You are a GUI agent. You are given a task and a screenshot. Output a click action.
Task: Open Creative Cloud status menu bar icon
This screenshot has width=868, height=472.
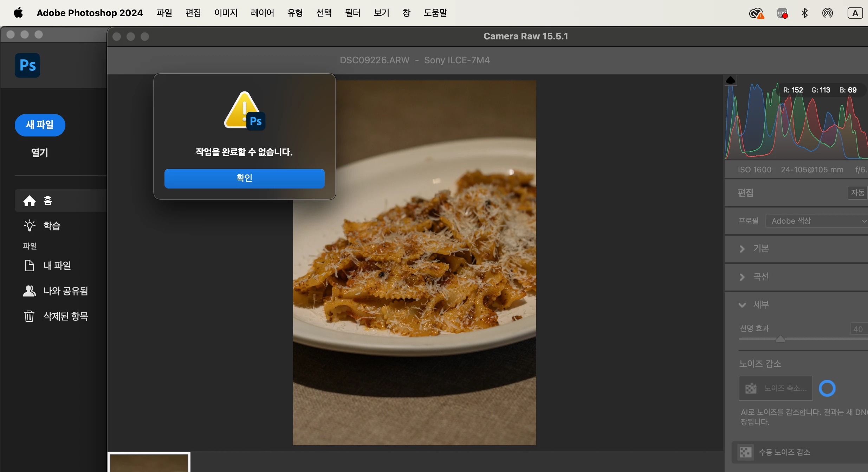tap(756, 13)
